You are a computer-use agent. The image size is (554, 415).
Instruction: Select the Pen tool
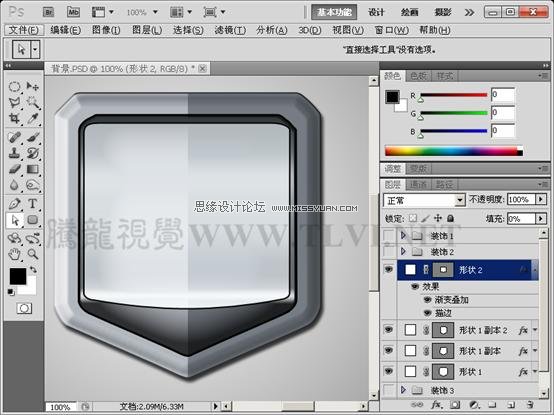[14, 204]
